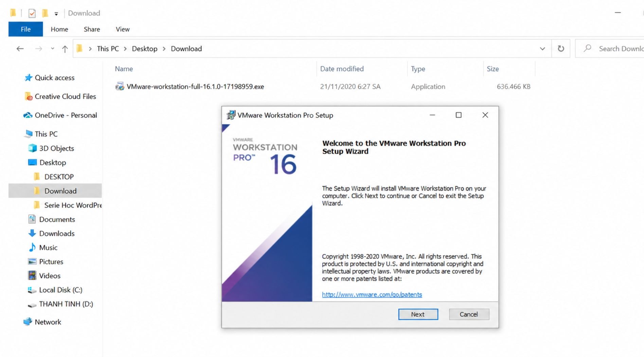Click This PC in address bar
The width and height of the screenshot is (644, 357).
pyautogui.click(x=108, y=49)
